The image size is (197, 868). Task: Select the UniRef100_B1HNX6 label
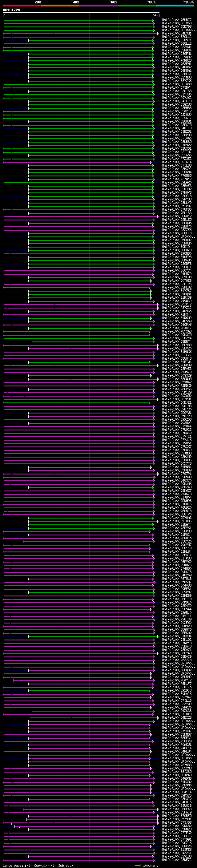(x=177, y=352)
